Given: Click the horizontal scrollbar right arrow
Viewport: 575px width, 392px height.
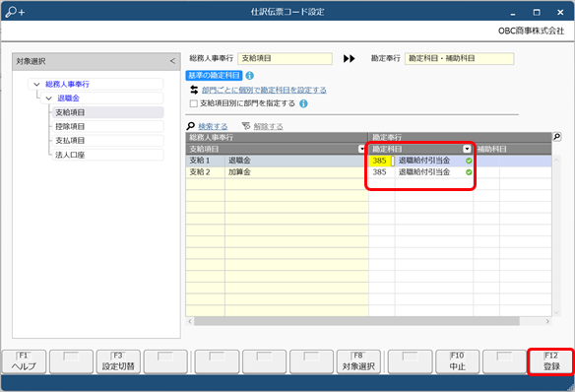Looking at the screenshot, I should pyautogui.click(x=547, y=321).
